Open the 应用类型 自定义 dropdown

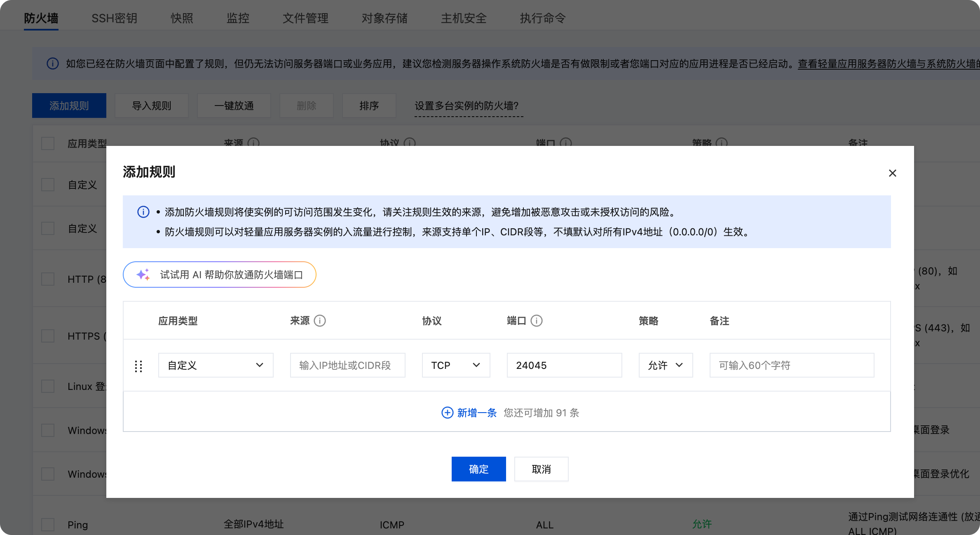click(216, 365)
